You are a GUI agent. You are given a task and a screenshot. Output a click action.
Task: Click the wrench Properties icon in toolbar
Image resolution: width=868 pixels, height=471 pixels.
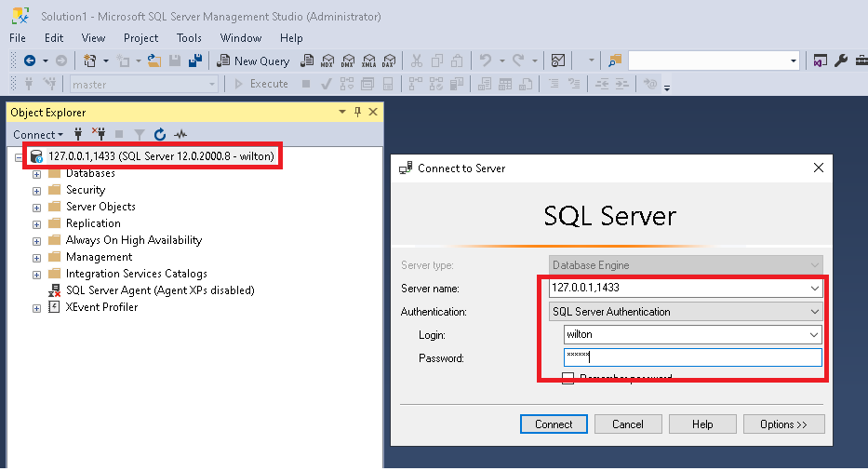(841, 61)
